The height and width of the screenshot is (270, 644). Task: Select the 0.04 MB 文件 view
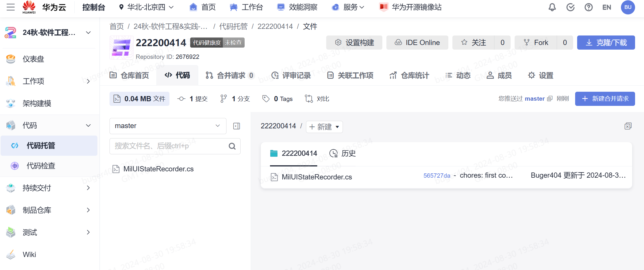[139, 99]
